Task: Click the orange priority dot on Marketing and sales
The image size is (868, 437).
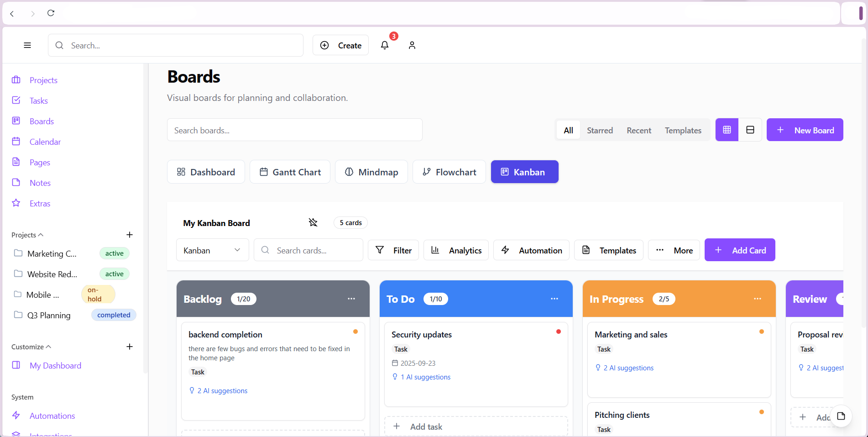Action: (761, 332)
